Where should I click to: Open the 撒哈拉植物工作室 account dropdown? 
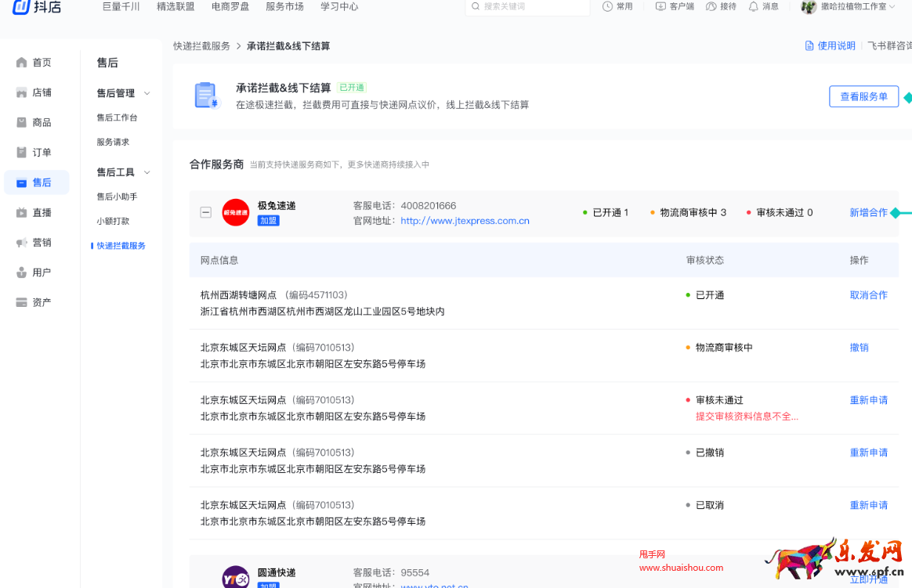pos(850,9)
